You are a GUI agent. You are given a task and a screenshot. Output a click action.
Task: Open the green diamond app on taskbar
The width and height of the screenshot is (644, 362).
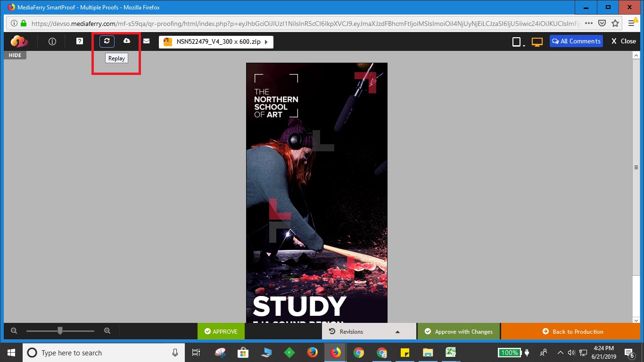click(x=289, y=353)
